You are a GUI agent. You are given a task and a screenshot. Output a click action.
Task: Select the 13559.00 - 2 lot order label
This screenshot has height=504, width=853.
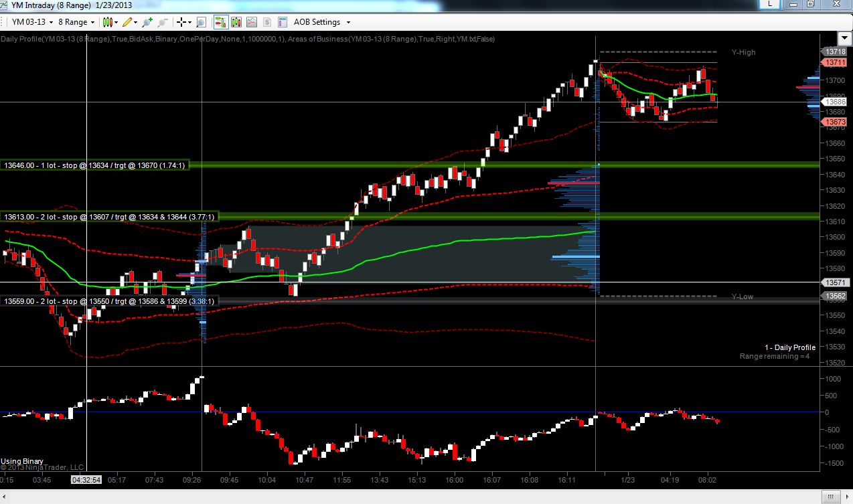pos(110,301)
